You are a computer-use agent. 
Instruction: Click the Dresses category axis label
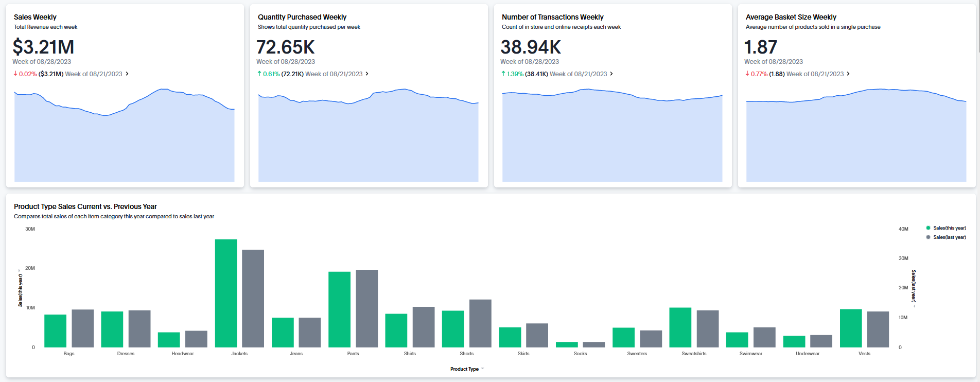point(126,354)
